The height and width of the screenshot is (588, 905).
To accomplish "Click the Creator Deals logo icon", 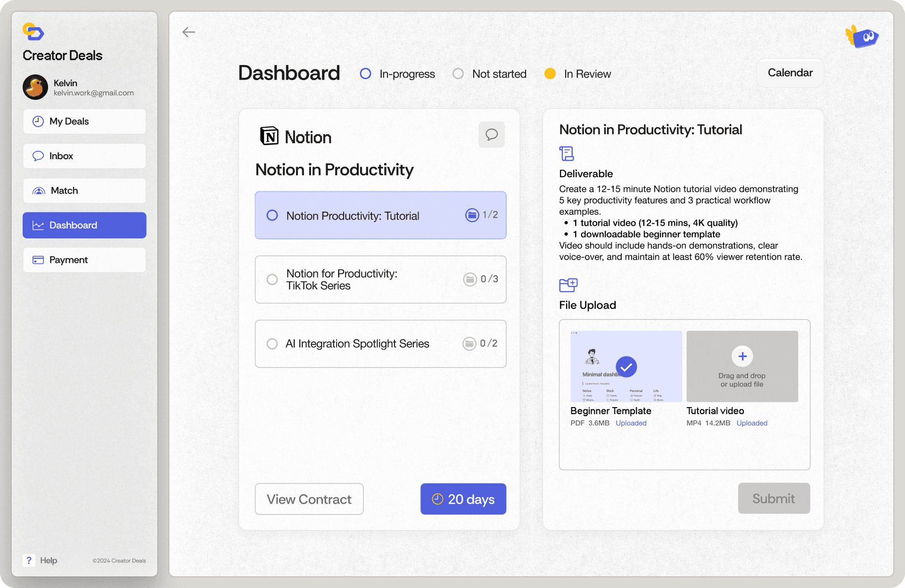I will click(33, 32).
